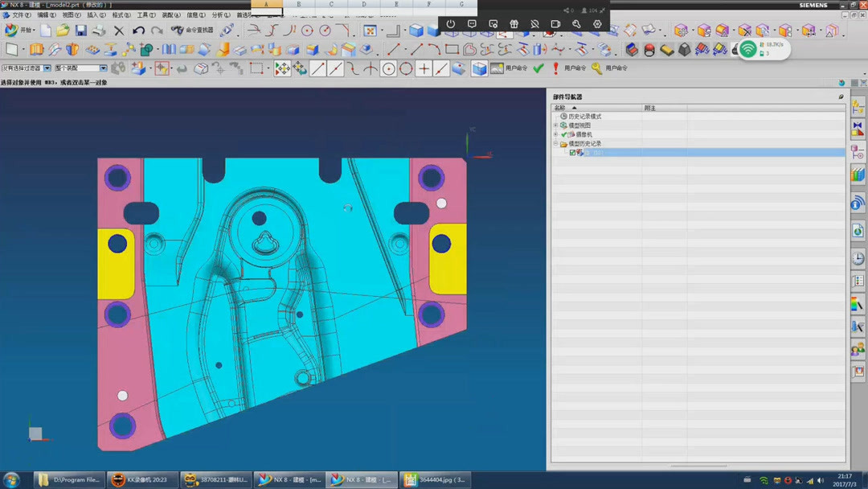Image resolution: width=868 pixels, height=489 pixels.
Task: Click the Open folder icon
Action: coord(63,31)
